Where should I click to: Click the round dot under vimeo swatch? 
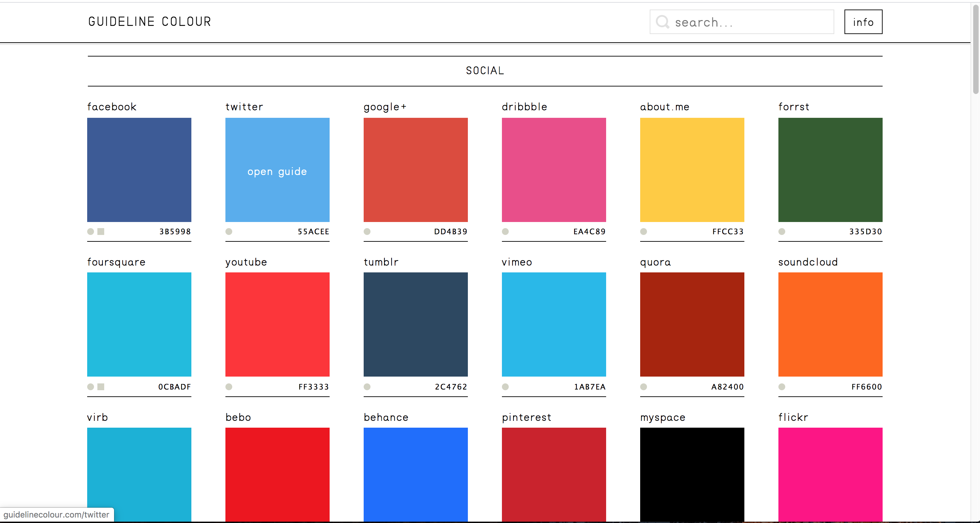505,386
